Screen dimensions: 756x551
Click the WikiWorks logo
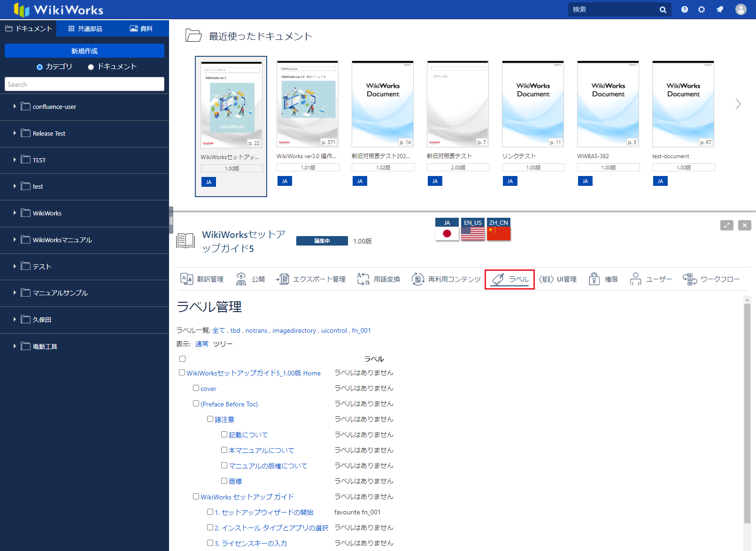[x=59, y=9]
